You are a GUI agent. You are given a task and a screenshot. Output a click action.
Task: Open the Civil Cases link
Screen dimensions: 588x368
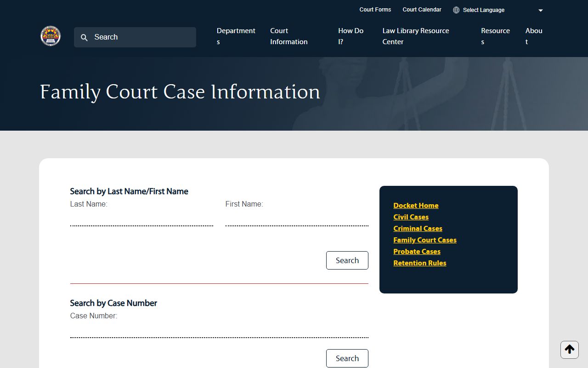click(411, 217)
